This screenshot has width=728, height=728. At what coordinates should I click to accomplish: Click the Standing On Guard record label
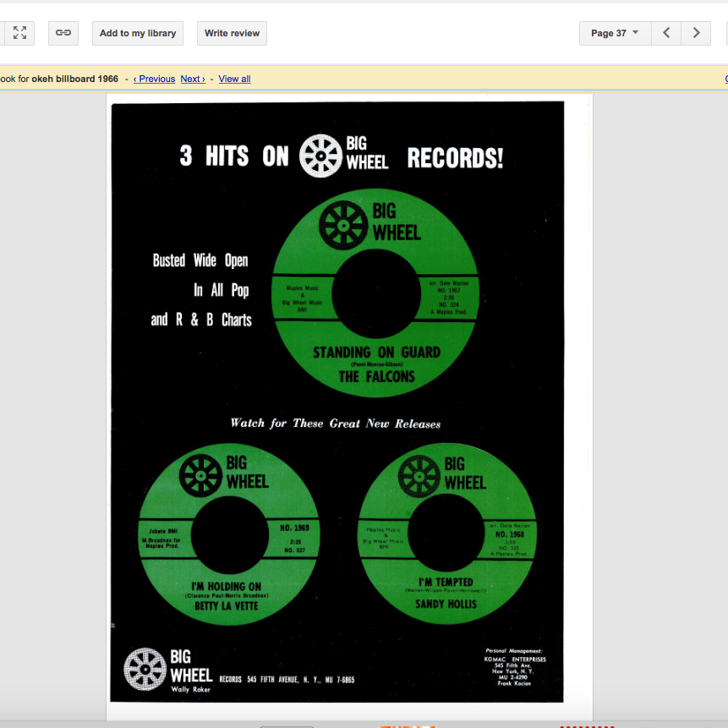tap(375, 293)
